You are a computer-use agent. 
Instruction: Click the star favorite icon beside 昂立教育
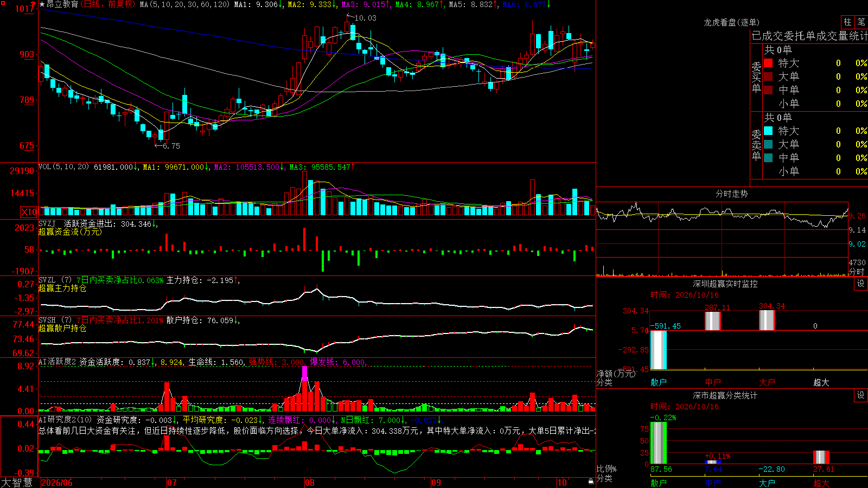tap(42, 4)
